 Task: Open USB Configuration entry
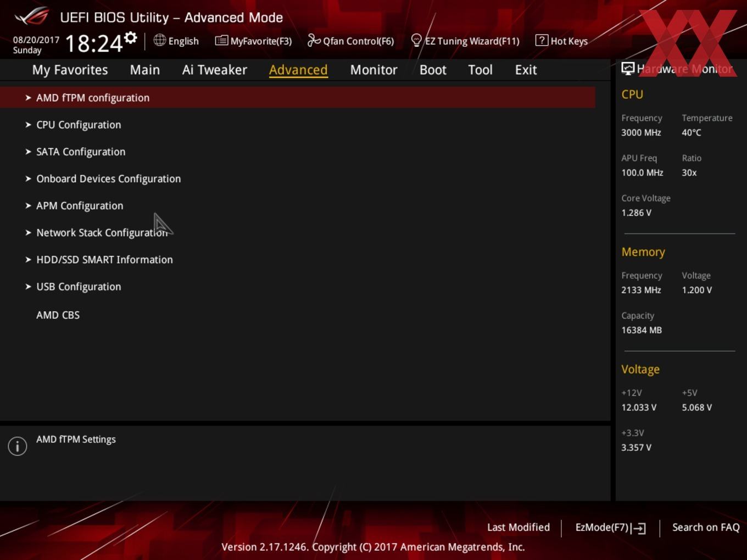click(79, 286)
